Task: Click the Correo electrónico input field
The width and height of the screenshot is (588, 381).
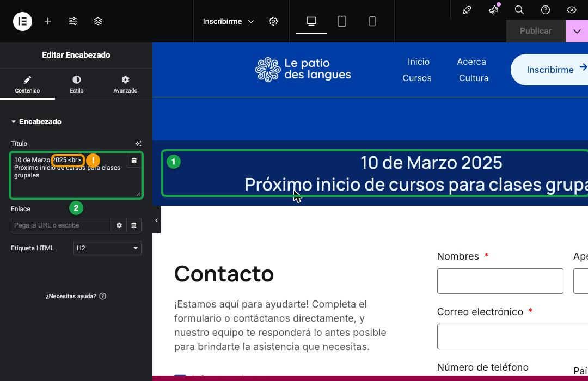Action: (512, 336)
